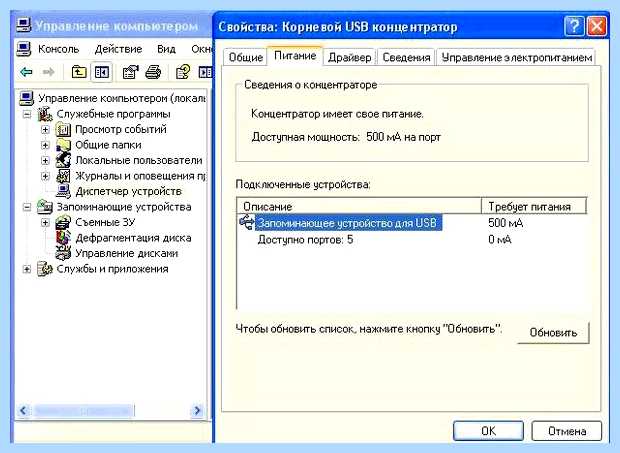The width and height of the screenshot is (620, 453).
Task: Click the USB icon beside the storage device row
Action: (x=247, y=222)
